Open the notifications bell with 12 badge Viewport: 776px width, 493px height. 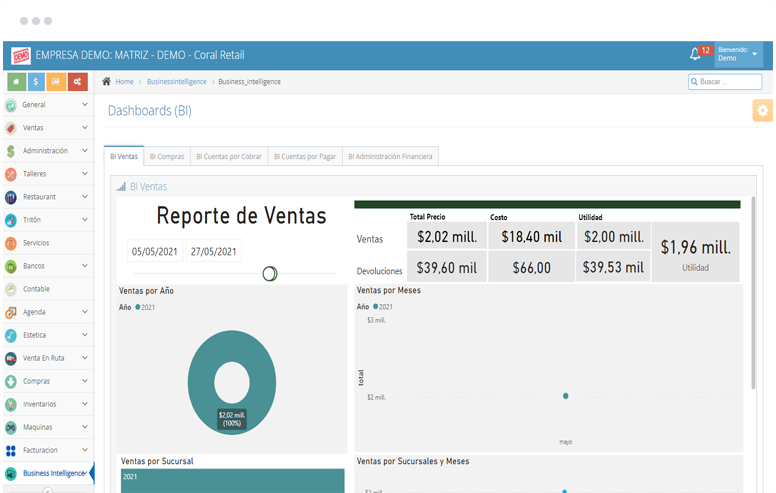(x=695, y=54)
